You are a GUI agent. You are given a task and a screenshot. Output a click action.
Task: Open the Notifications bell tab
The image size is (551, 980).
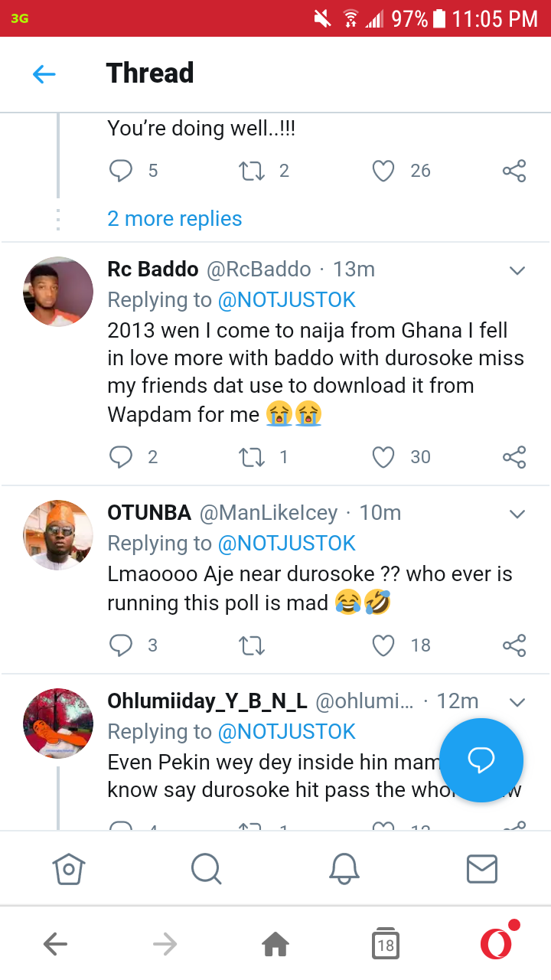[x=344, y=869]
